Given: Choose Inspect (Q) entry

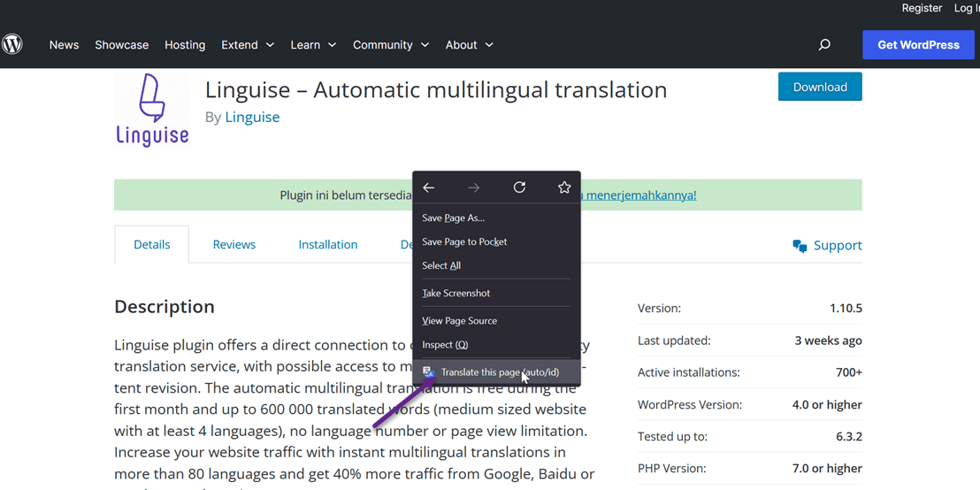Looking at the screenshot, I should [x=497, y=344].
